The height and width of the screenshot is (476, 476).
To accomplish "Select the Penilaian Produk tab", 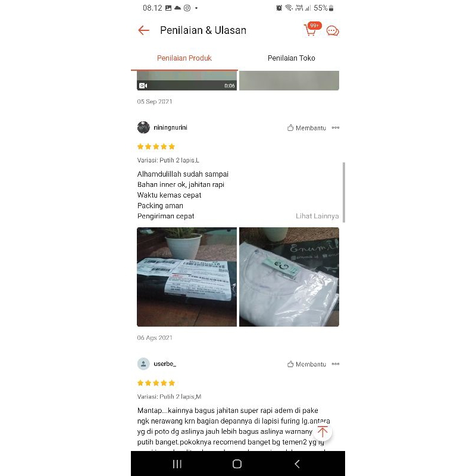I will [x=184, y=58].
